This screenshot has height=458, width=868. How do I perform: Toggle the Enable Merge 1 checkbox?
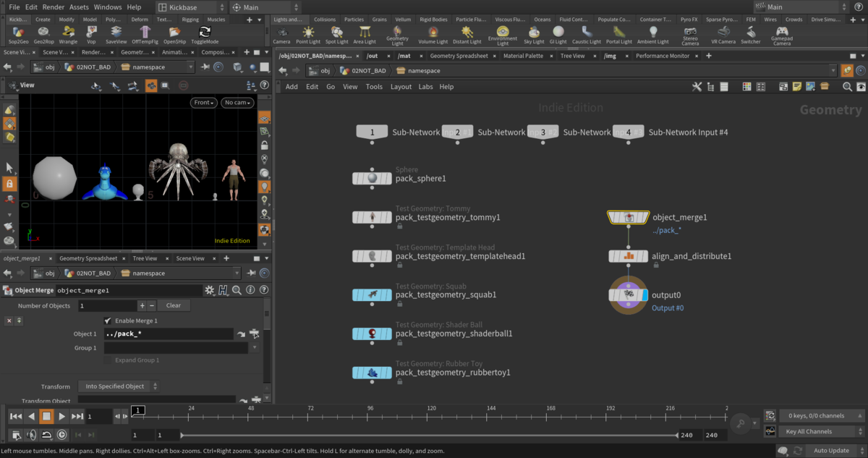(x=108, y=321)
